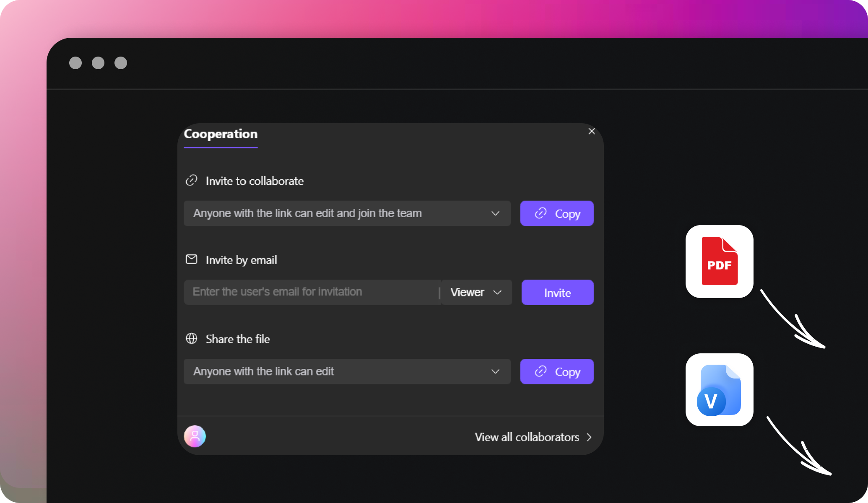Click the globe/share icon
This screenshot has width=868, height=503.
192,339
